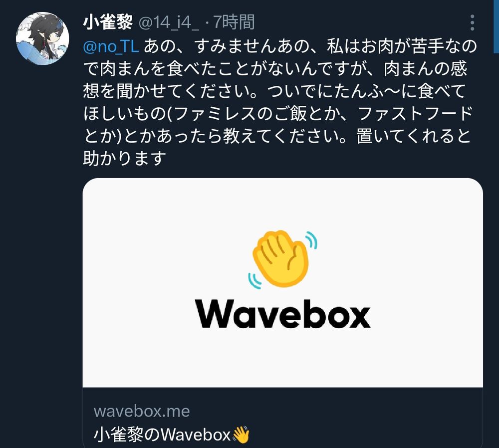Open the tweet's three-dot more menu
Viewport: 499px width, 448px height.
pyautogui.click(x=472, y=22)
